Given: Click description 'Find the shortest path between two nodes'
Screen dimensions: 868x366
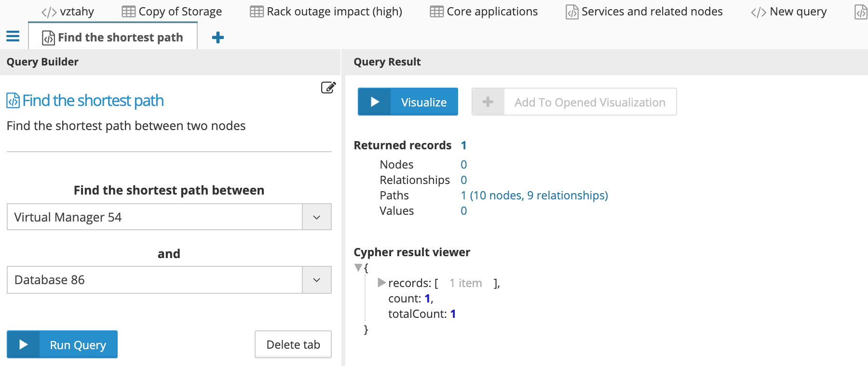Looking at the screenshot, I should coord(126,126).
